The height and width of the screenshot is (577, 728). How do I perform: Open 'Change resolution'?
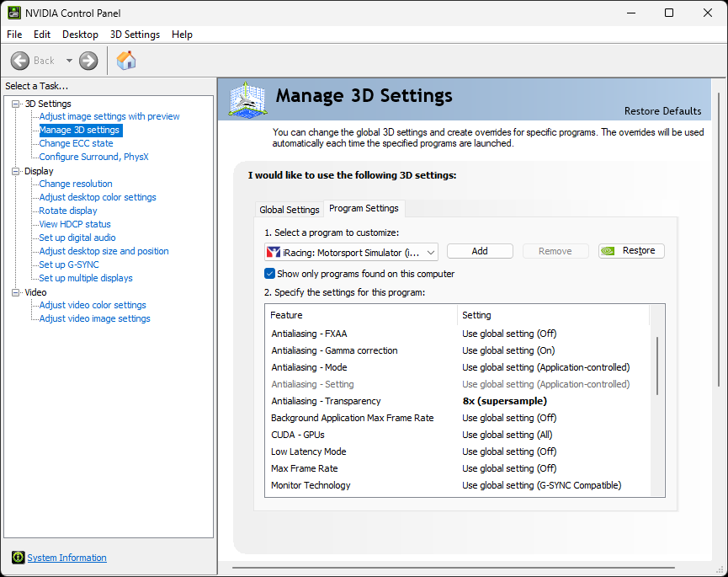pos(76,184)
